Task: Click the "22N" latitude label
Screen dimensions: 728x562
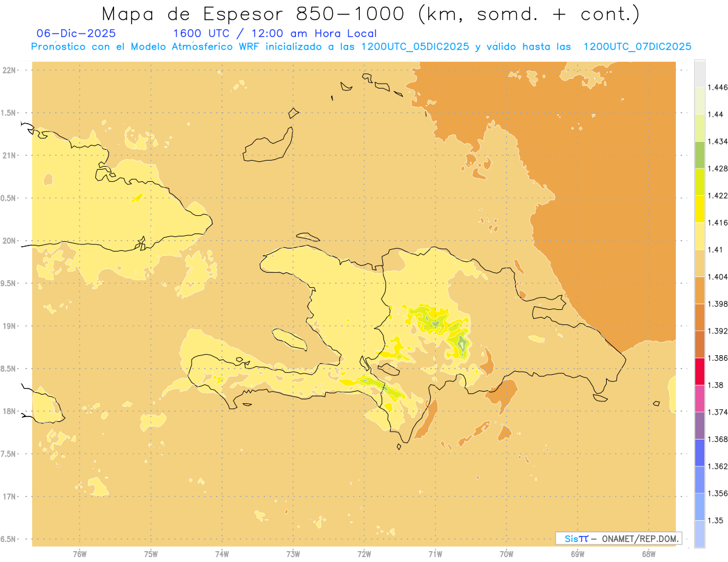Action: pyautogui.click(x=10, y=70)
